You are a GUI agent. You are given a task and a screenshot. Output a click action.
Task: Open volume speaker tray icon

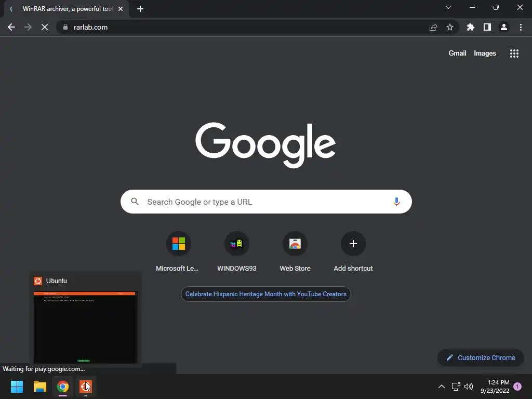pyautogui.click(x=469, y=387)
